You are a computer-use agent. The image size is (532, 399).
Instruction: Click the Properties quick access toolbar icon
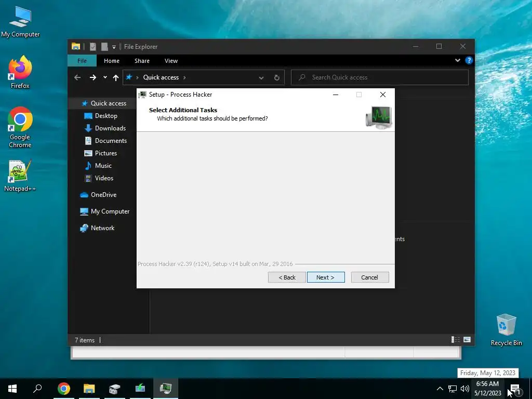(92, 46)
